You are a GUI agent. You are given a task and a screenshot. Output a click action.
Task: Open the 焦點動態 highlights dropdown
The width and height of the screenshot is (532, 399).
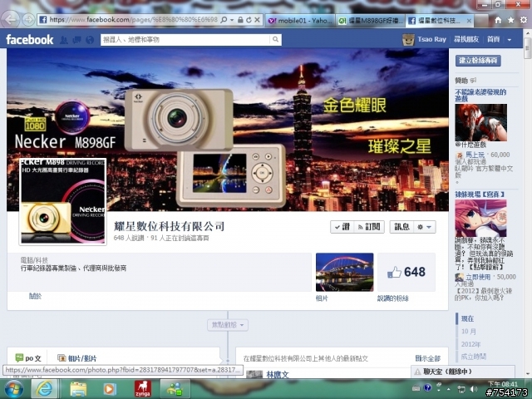click(x=228, y=325)
